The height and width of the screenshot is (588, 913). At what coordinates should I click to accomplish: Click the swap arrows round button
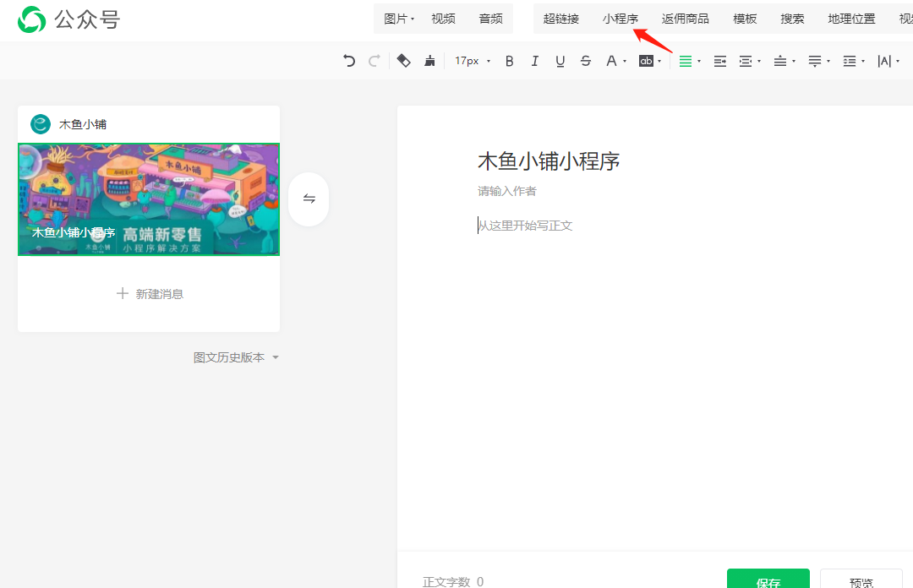pos(309,199)
